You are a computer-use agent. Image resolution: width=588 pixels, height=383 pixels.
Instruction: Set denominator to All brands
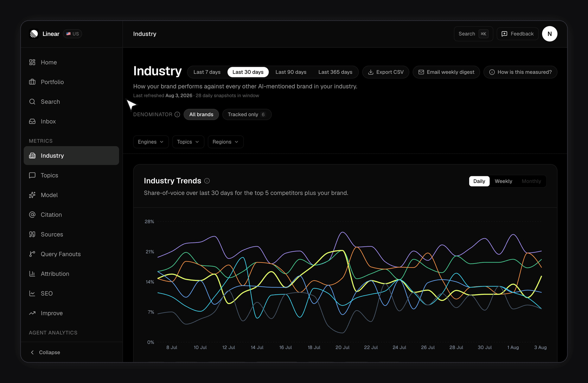201,114
